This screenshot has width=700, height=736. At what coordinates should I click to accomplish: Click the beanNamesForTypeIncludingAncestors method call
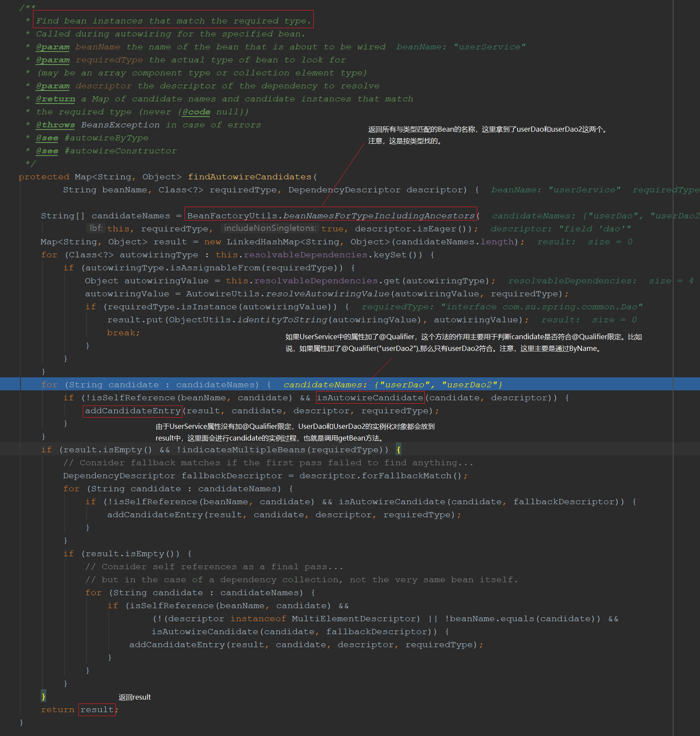pos(379,216)
